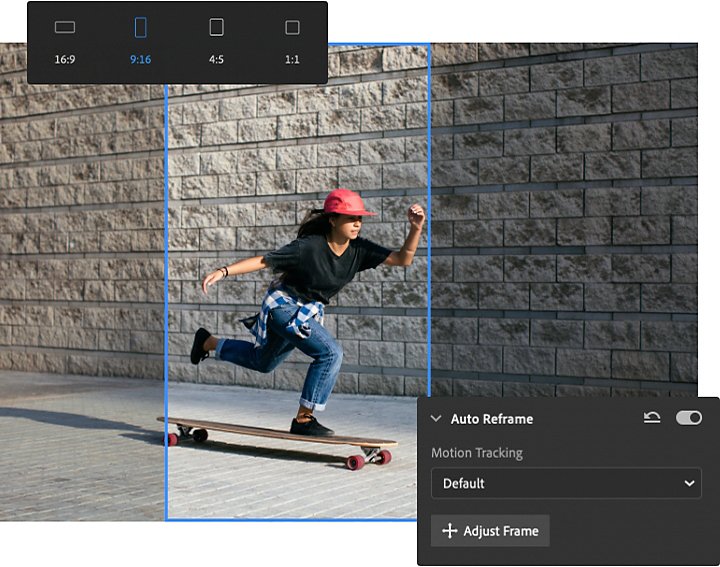This screenshot has width=720, height=567.
Task: Toggle the Auto Reframe switch off
Action: [x=689, y=418]
